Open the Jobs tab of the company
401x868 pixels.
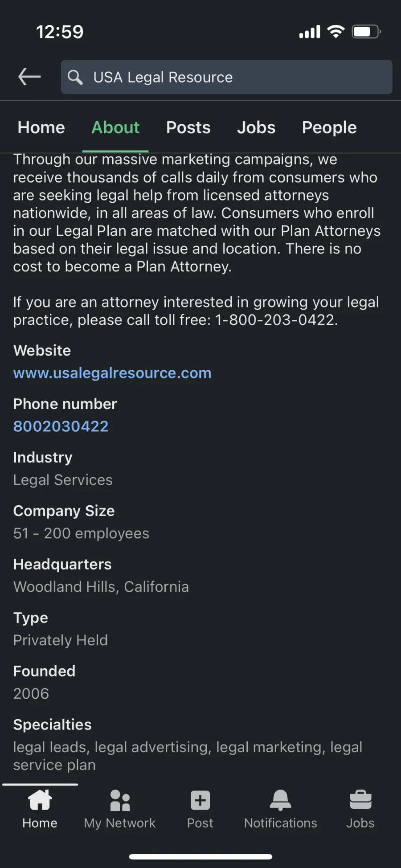[256, 127]
